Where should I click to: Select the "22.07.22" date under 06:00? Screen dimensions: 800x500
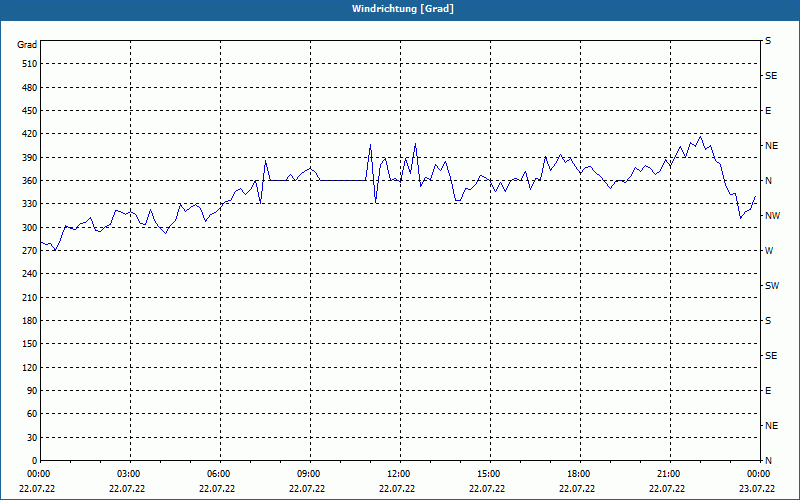(x=217, y=489)
